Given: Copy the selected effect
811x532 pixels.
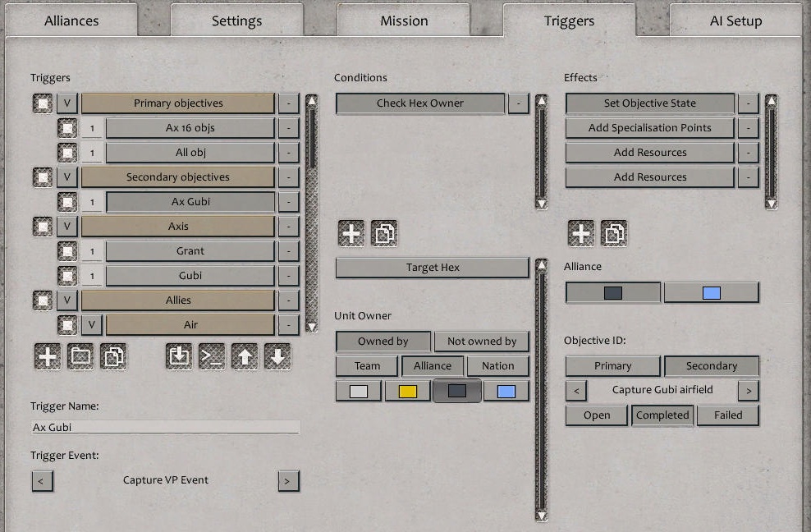Looking at the screenshot, I should click(614, 233).
